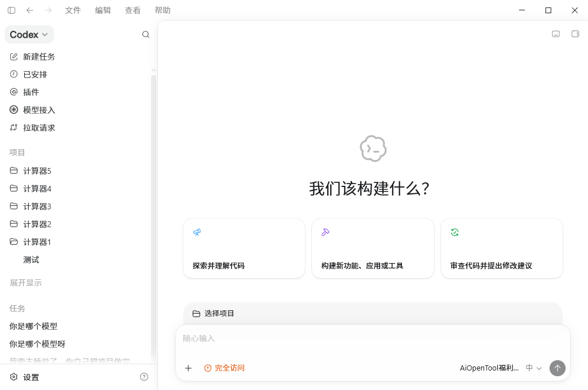588x390 pixels.
Task: Open the 中 reasoning level dropdown
Action: click(x=533, y=368)
